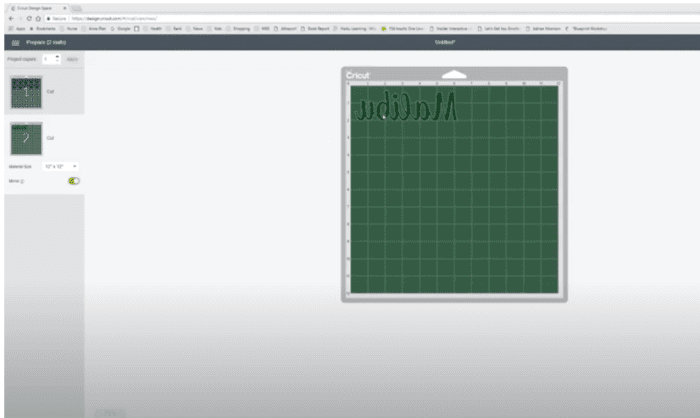The width and height of the screenshot is (700, 418).
Task: Close the Cricut Design Space tab
Action: pyautogui.click(x=65, y=8)
